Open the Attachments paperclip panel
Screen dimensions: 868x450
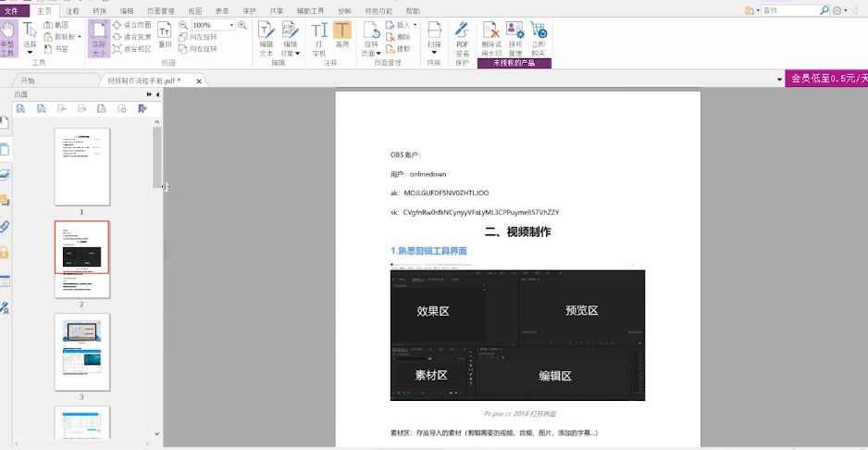[4, 226]
